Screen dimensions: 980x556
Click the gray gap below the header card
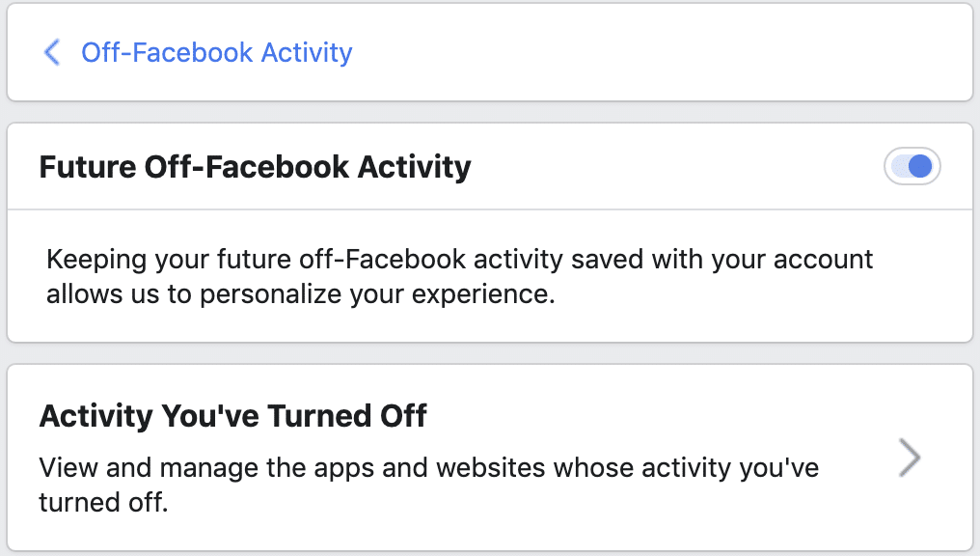pos(490,112)
